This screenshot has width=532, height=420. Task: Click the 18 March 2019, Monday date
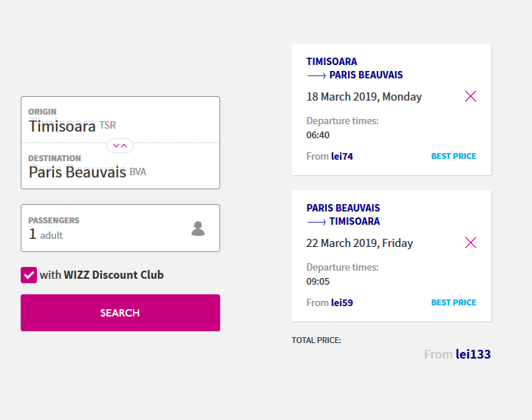tap(364, 97)
